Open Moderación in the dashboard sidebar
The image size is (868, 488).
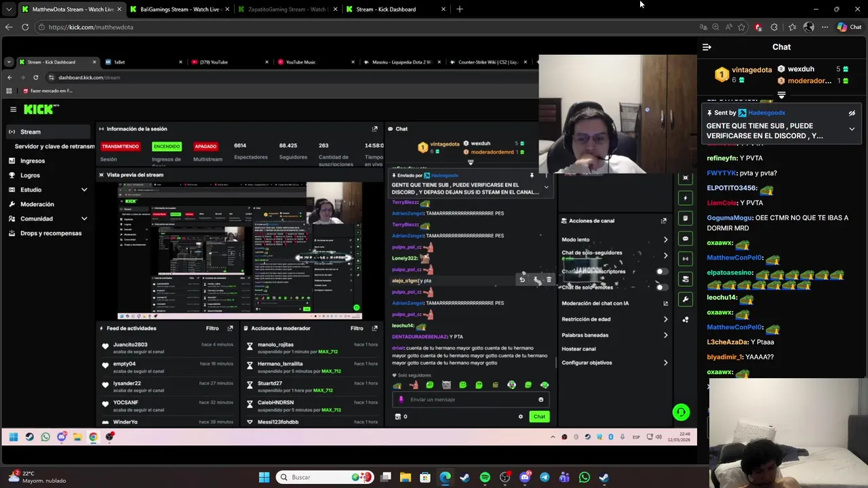(37, 204)
